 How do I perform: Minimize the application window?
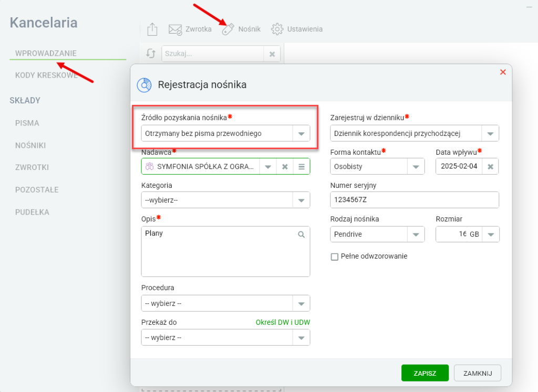coord(529,7)
